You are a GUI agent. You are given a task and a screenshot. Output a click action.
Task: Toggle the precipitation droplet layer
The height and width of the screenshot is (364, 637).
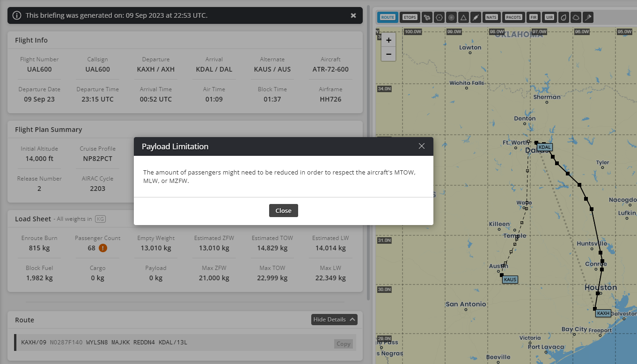coord(564,17)
